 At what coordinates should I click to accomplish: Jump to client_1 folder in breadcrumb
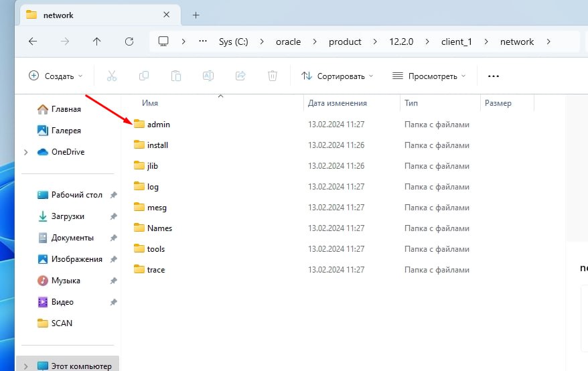click(456, 42)
